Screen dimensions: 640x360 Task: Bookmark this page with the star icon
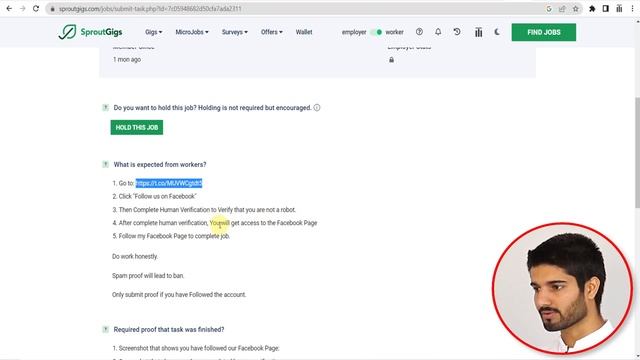pyautogui.click(x=576, y=9)
